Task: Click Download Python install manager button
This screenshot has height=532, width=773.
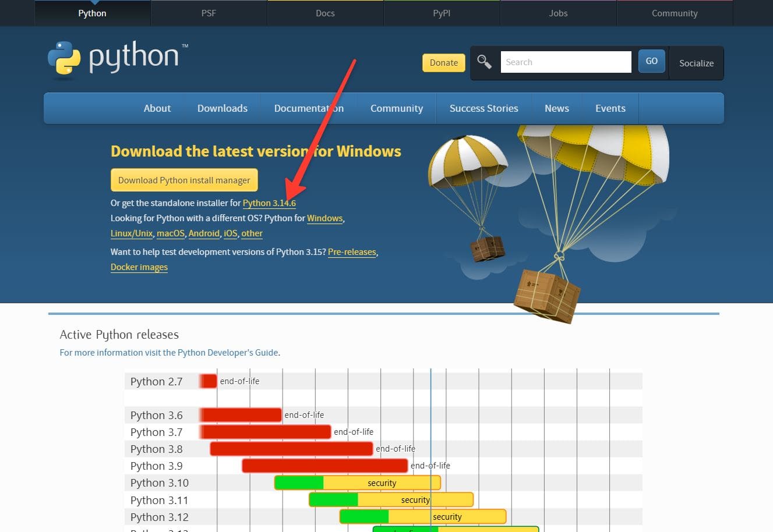Action: pyautogui.click(x=184, y=180)
